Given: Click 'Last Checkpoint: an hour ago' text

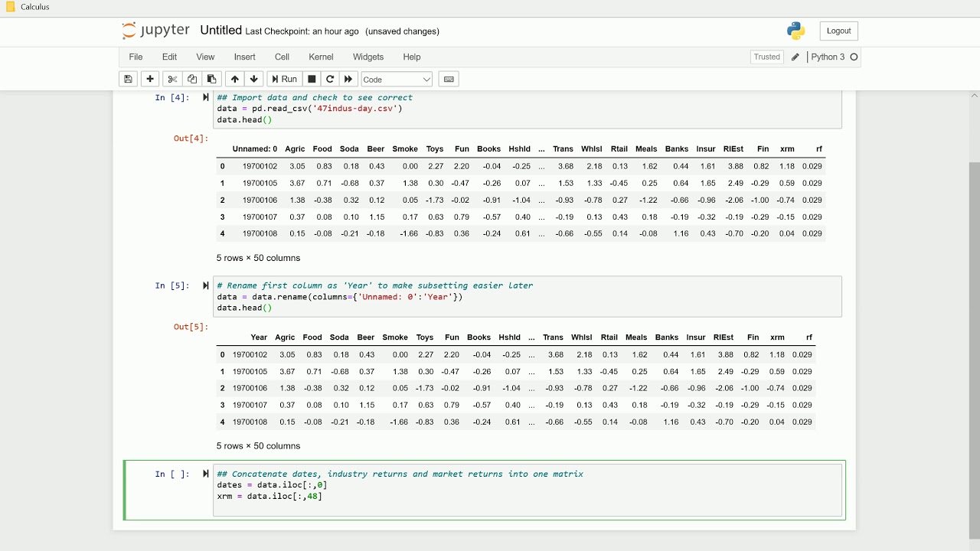Looking at the screenshot, I should pos(302,31).
